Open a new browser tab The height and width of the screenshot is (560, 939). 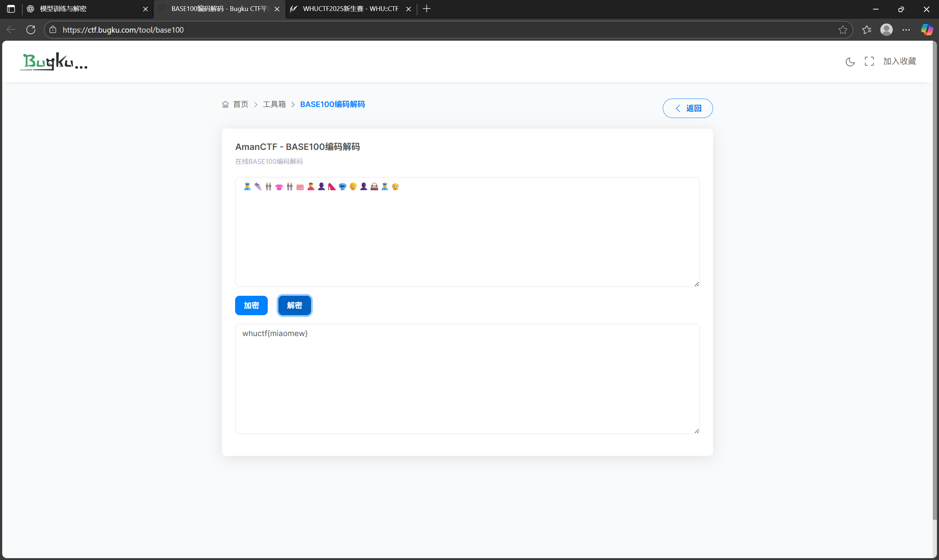point(427,9)
